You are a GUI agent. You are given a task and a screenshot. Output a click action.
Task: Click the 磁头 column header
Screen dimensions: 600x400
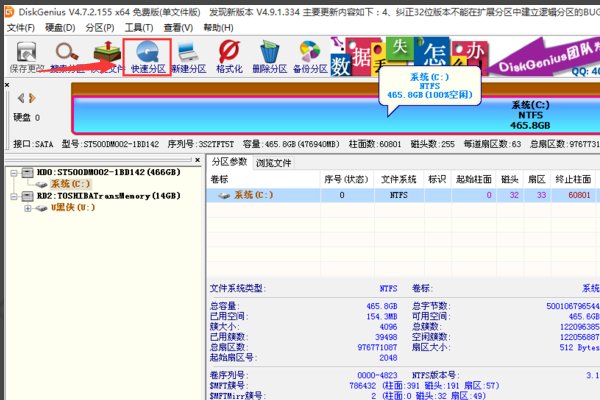(510, 179)
